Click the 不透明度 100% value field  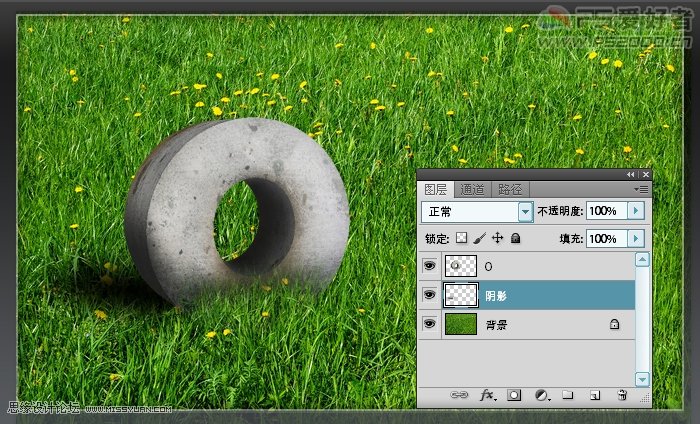[607, 211]
